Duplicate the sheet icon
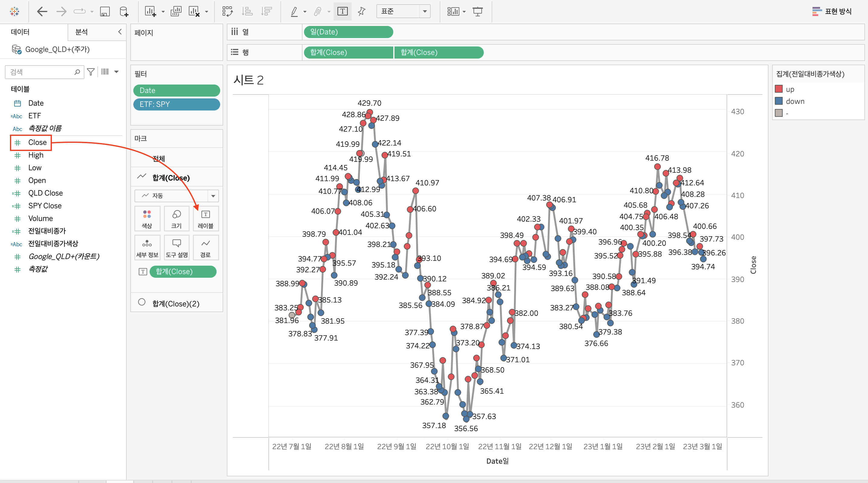 coord(176,11)
